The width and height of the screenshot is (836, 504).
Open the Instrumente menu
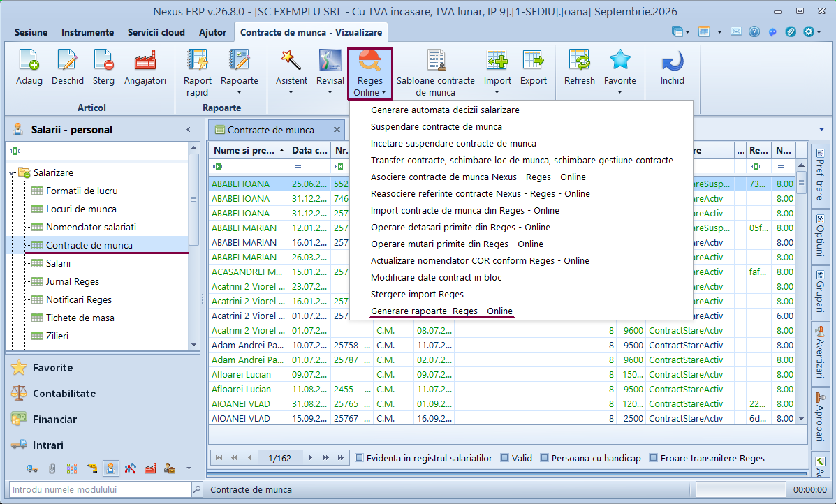pos(87,32)
